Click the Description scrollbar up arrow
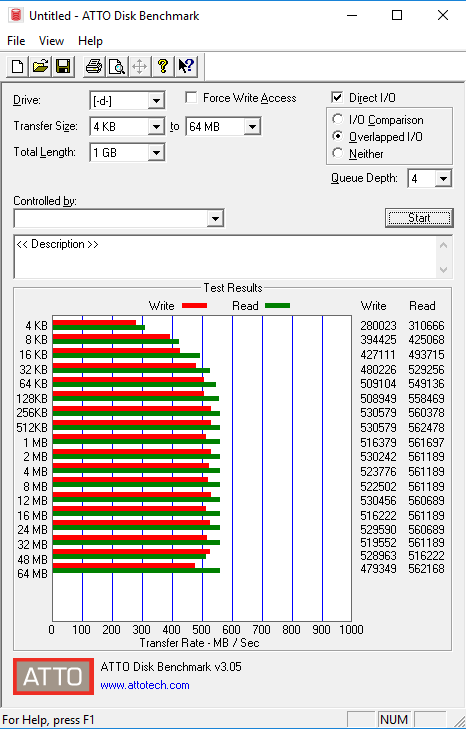Screen dimensions: 466x729 [444, 245]
